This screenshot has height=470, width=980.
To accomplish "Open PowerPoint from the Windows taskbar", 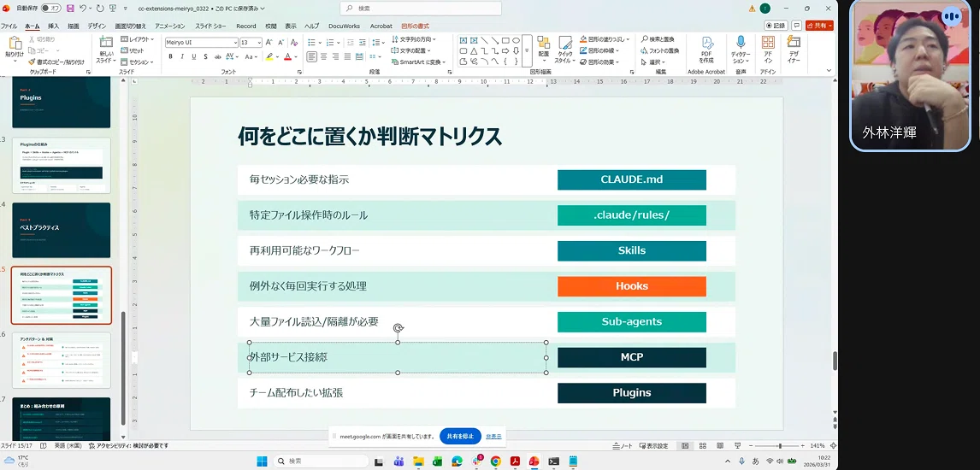I will tap(534, 461).
